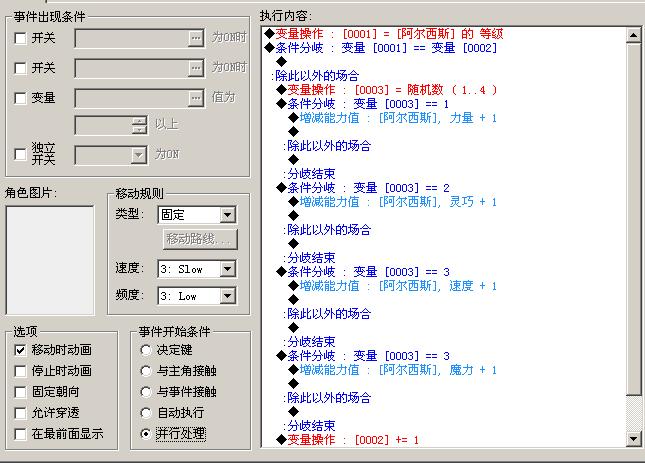This screenshot has height=463, width=645.
Task: Click the browse button of first 开关 field
Action: (196, 38)
